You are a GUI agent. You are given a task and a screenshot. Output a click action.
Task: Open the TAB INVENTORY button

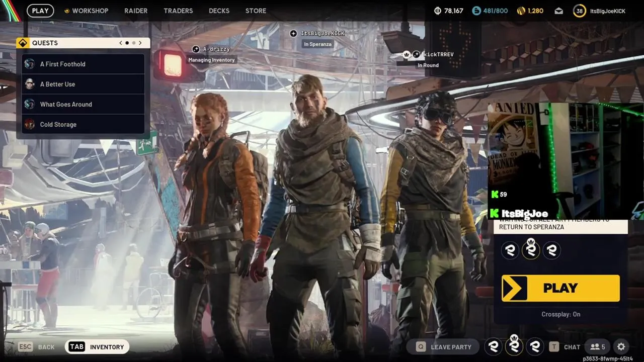97,347
